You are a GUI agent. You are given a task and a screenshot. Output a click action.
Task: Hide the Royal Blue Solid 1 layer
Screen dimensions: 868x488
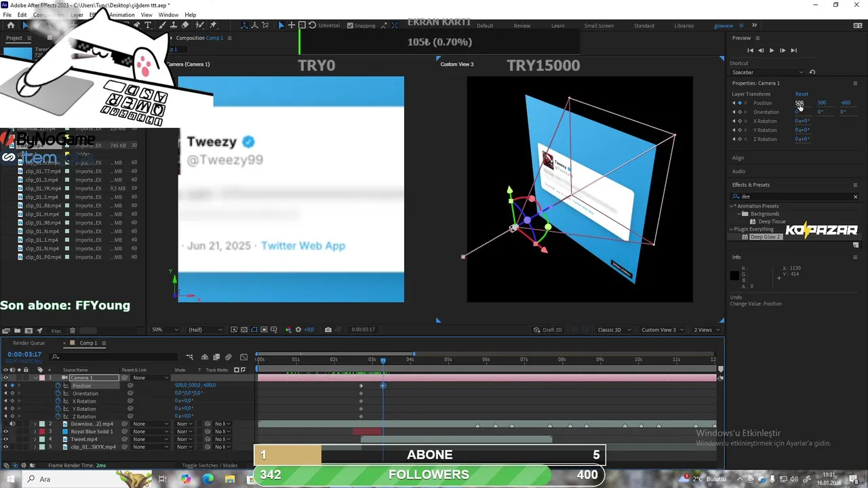[5, 432]
